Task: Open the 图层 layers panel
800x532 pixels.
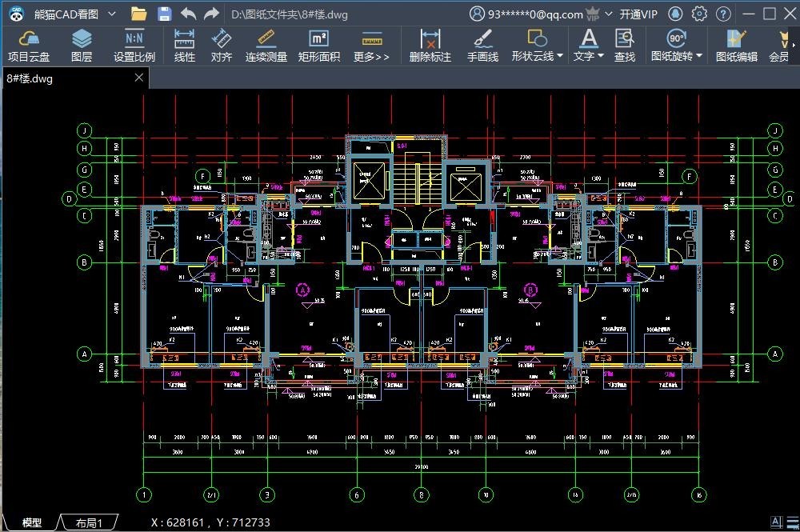Action: 82,46
